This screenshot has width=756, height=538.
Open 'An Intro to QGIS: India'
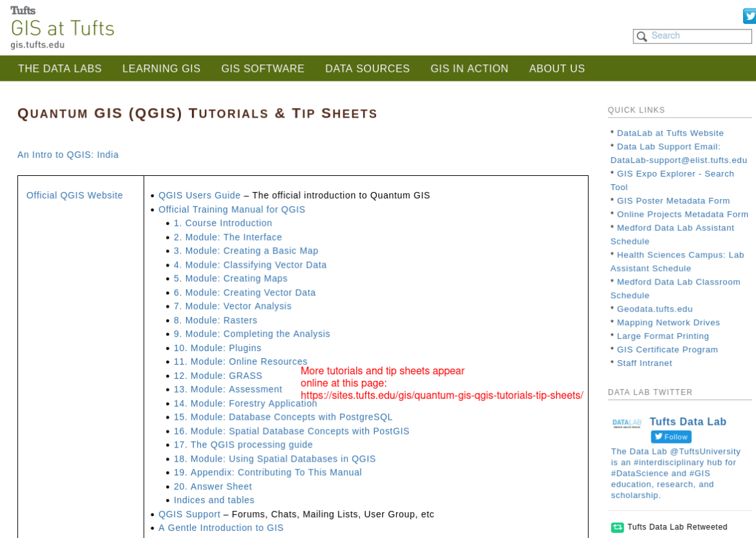click(68, 155)
